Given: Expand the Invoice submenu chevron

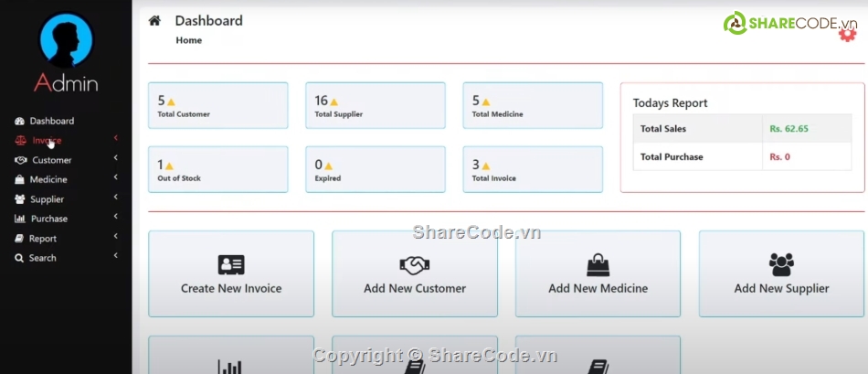Looking at the screenshot, I should [x=116, y=138].
